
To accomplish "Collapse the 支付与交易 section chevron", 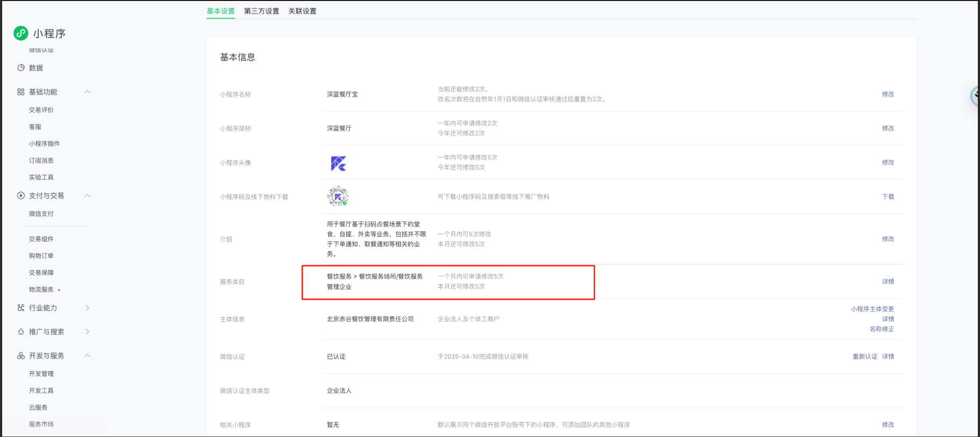I will click(88, 195).
